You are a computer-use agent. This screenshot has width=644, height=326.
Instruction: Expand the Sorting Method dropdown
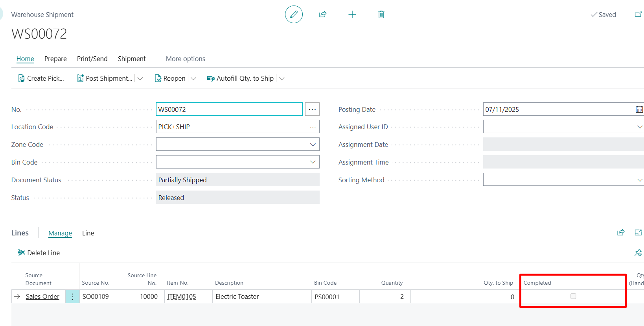pos(639,180)
